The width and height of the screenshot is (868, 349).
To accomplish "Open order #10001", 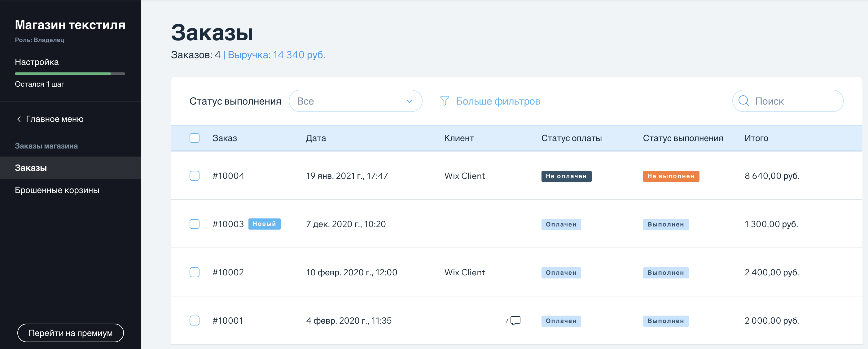I will [228, 321].
